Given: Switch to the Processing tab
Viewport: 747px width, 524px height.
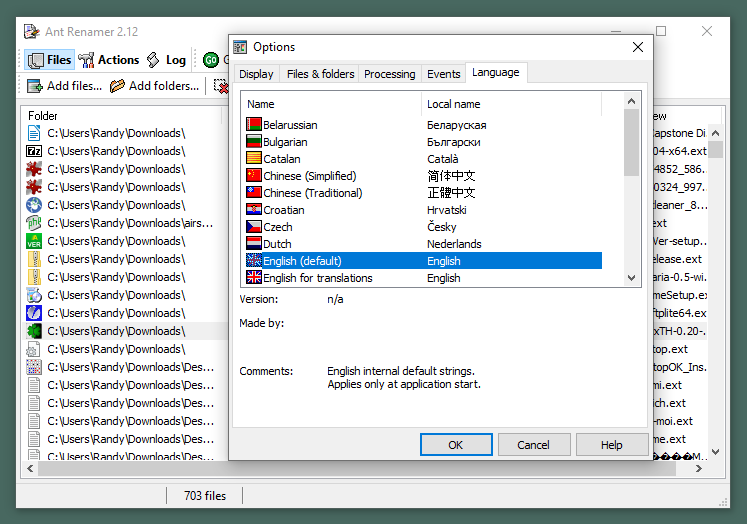Looking at the screenshot, I should point(390,74).
